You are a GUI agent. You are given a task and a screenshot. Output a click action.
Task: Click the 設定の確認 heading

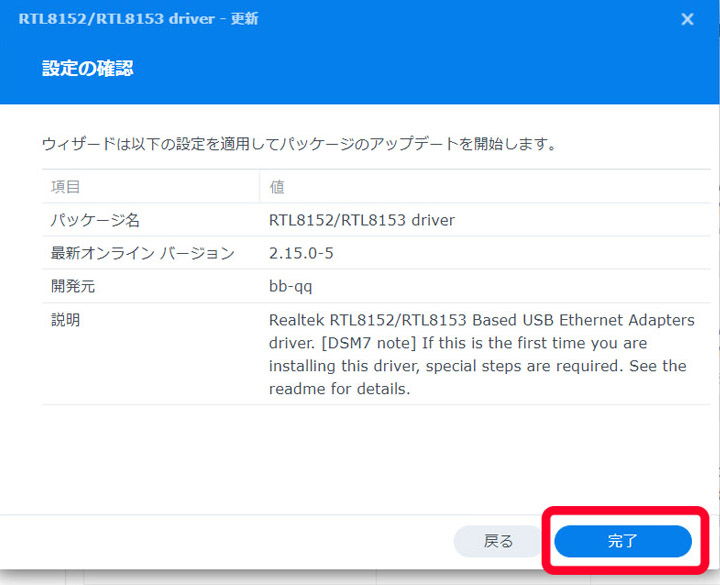pos(88,68)
